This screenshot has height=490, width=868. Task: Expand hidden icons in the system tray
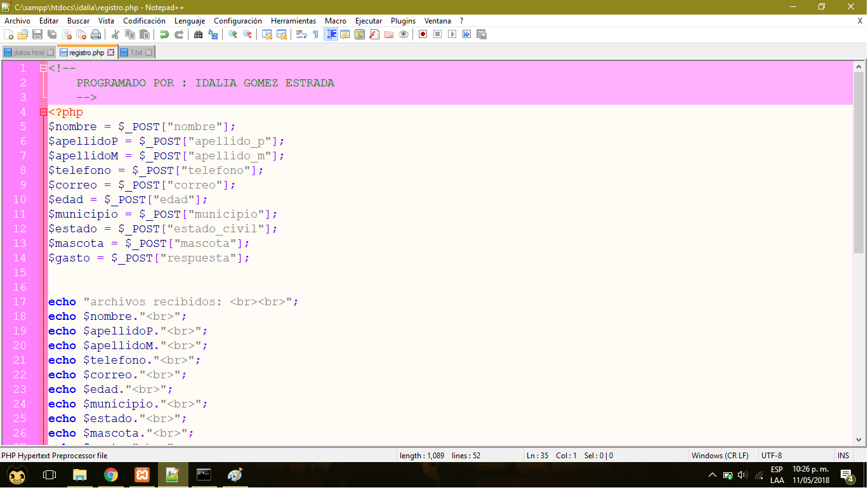(x=712, y=474)
